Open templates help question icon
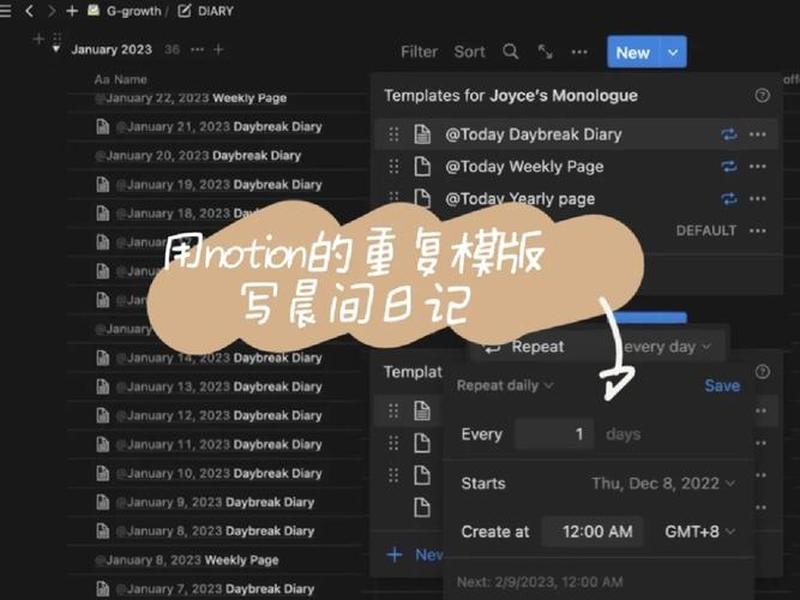The image size is (800, 600). pos(762,95)
